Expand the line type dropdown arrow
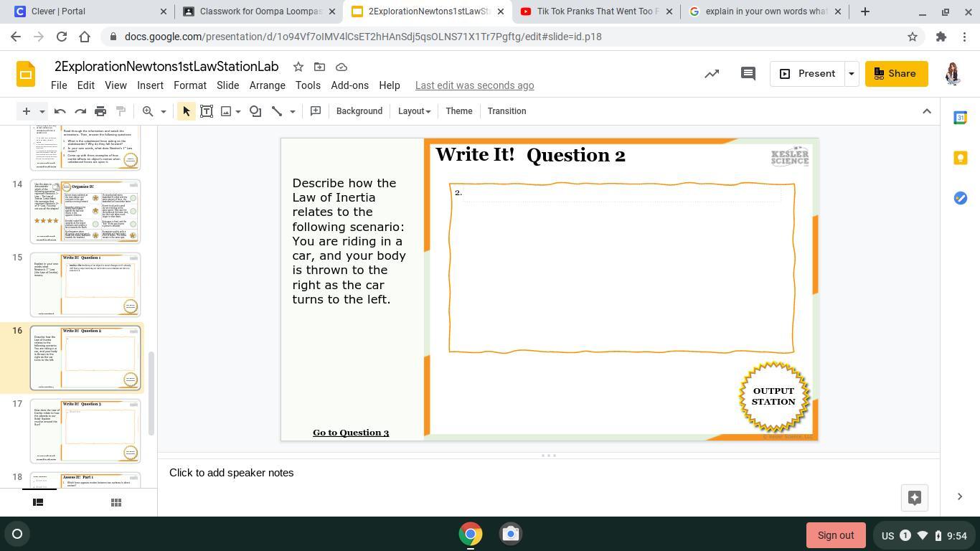 click(292, 111)
